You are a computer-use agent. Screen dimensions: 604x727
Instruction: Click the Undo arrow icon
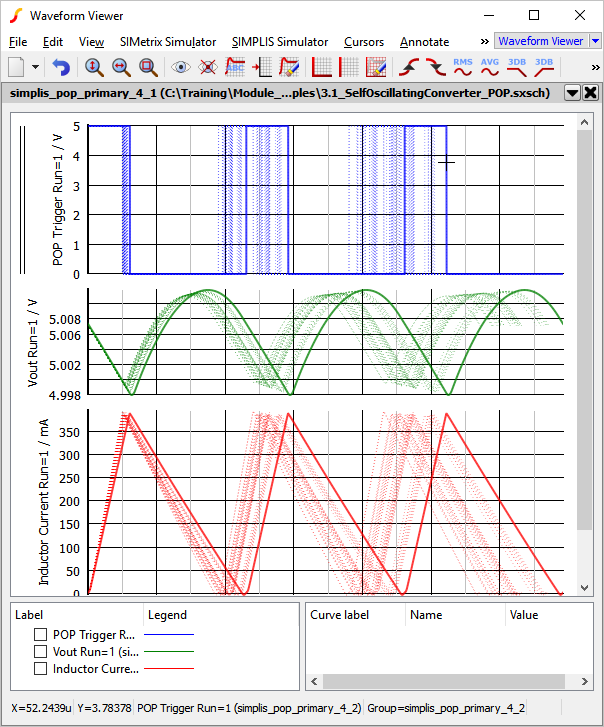pyautogui.click(x=62, y=67)
